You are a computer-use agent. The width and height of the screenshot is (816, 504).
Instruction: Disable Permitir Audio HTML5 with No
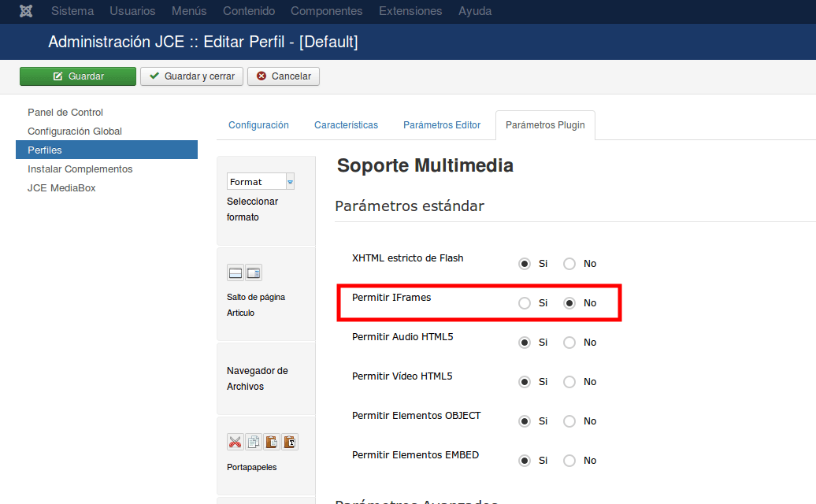coord(569,343)
